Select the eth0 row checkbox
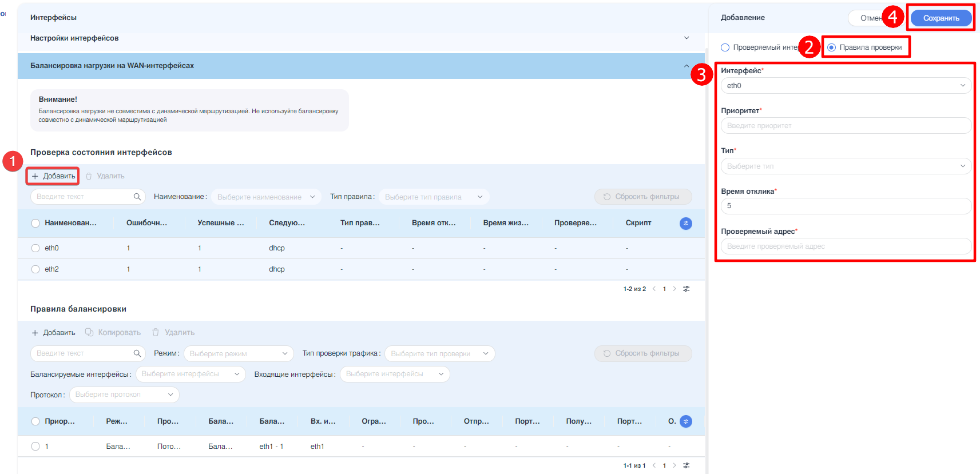This screenshot has height=474, width=980. pos(35,248)
